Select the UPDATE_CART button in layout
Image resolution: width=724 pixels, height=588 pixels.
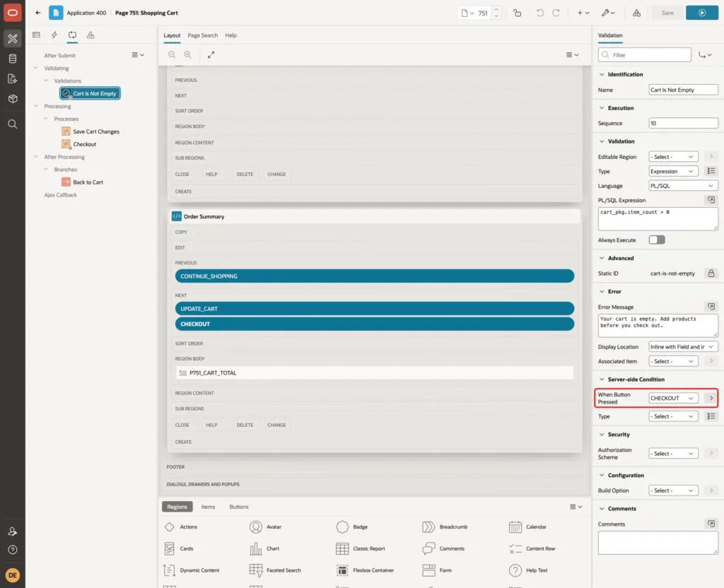pos(375,309)
